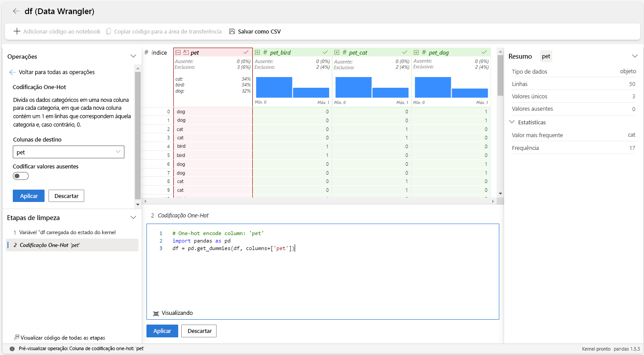Click the Descartar button in the Operações panel
This screenshot has width=644, height=355.
click(x=66, y=196)
